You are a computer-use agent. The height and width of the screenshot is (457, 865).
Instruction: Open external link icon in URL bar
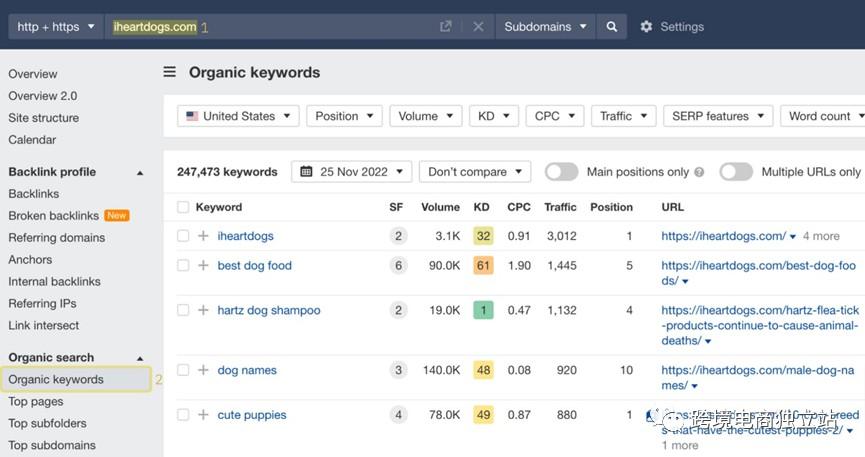point(446,26)
